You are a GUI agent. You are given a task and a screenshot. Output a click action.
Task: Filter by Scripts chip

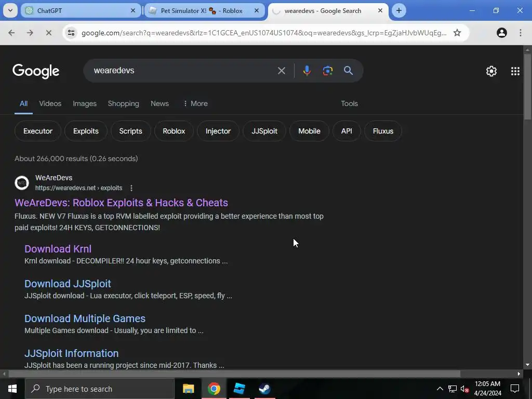coord(130,131)
